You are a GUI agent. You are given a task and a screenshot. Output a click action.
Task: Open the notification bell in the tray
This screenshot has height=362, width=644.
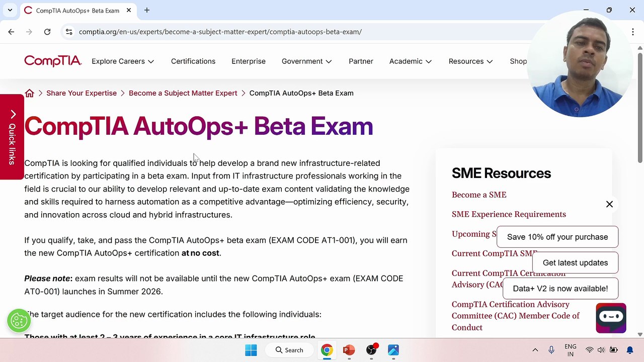tap(630, 350)
